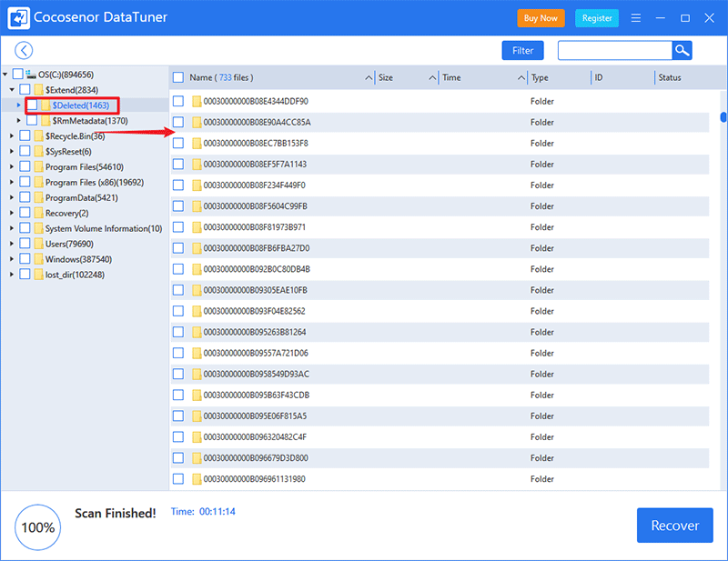Click the Size column header label

click(x=386, y=77)
